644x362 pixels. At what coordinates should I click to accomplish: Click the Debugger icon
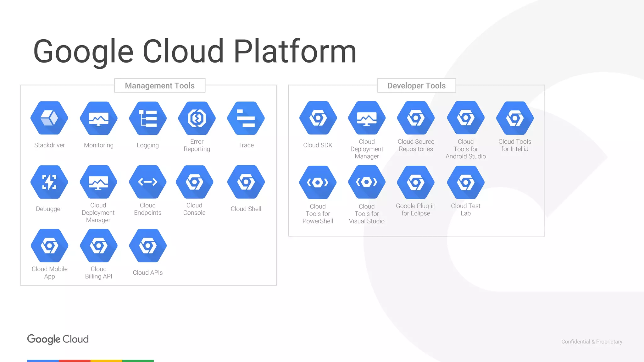(x=49, y=182)
